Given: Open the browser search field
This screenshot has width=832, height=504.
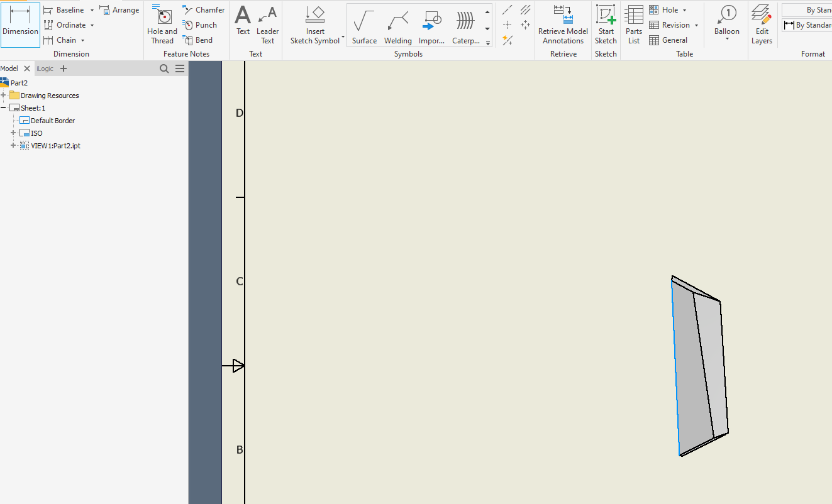Looking at the screenshot, I should coord(164,68).
